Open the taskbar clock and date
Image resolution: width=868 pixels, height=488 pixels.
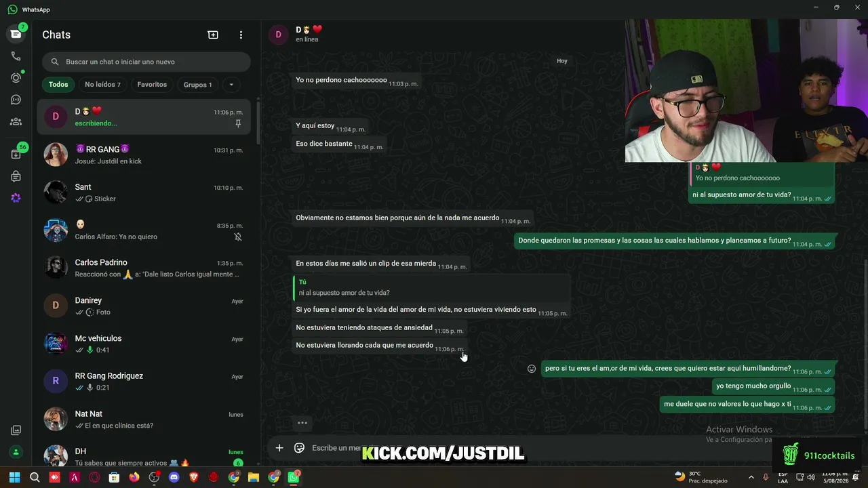[x=834, y=477]
